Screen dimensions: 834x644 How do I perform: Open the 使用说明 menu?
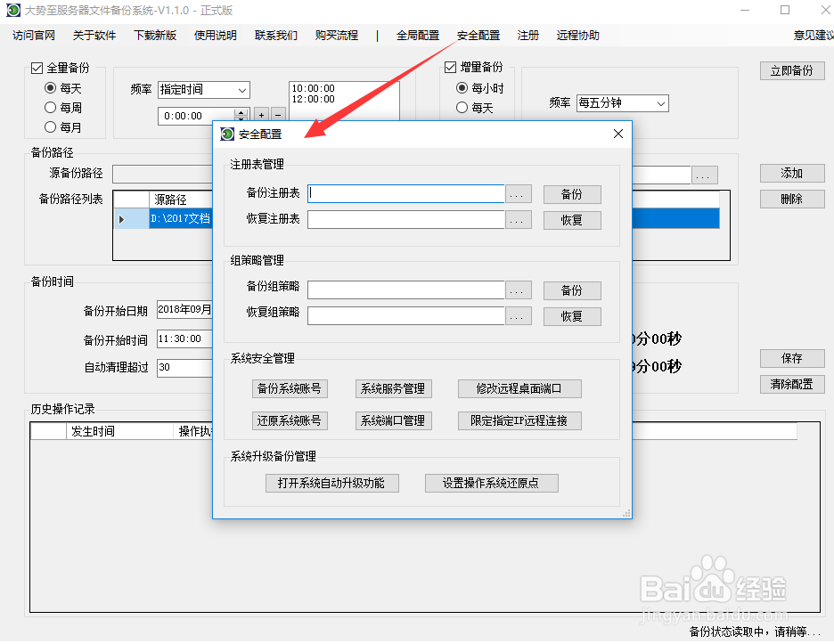(x=216, y=35)
